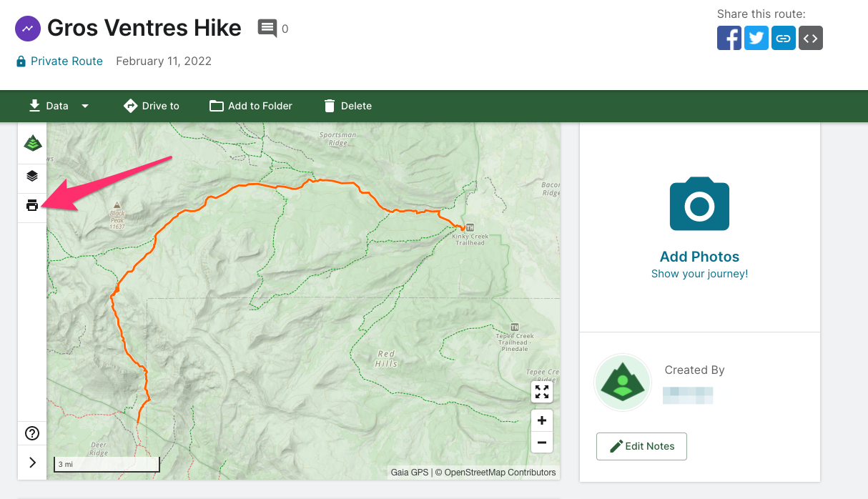
Task: Select Add to Folder option
Action: point(250,106)
